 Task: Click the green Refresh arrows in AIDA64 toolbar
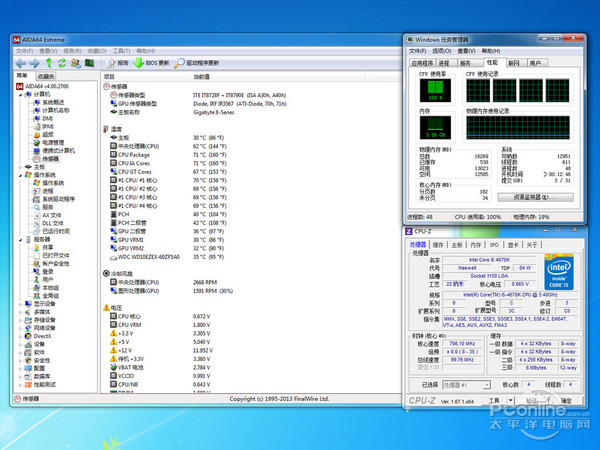(62, 63)
